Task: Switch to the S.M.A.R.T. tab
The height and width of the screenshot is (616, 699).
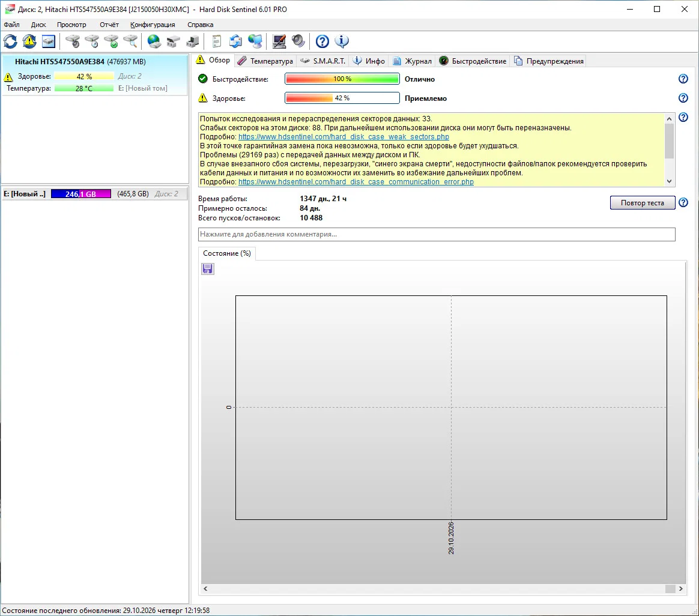Action: (x=323, y=61)
